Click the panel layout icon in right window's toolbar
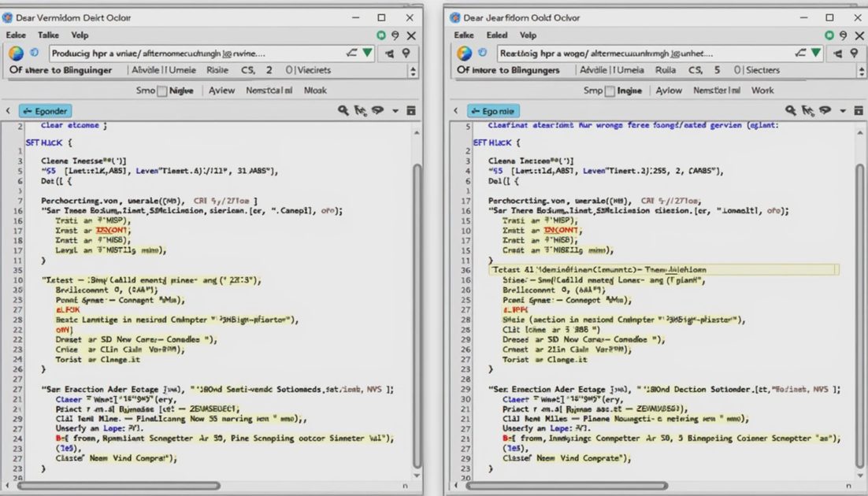The width and height of the screenshot is (868, 496). (x=859, y=111)
